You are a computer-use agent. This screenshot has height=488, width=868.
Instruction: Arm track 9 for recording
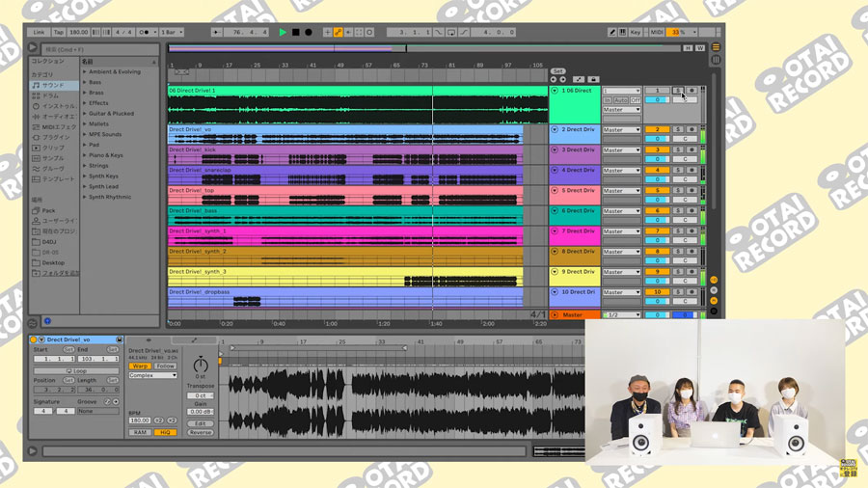click(x=692, y=272)
